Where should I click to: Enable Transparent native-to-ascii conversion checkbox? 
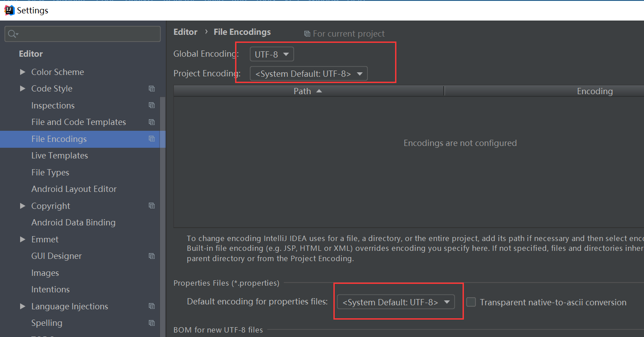tap(471, 302)
